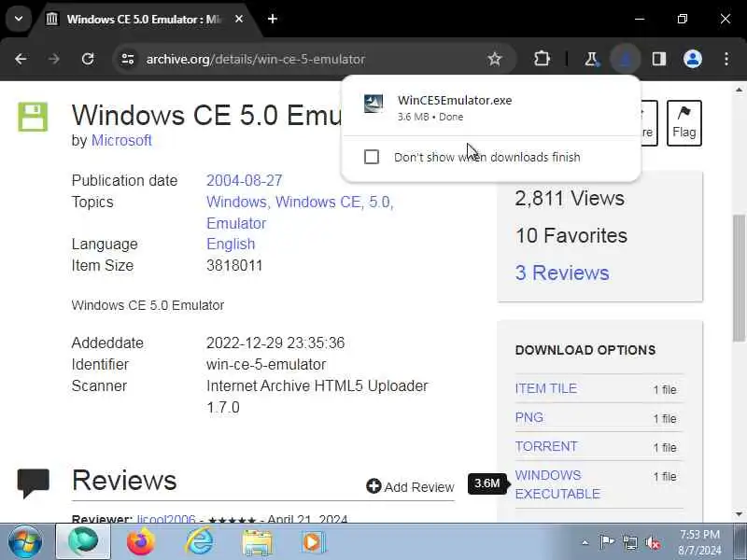Download the ITEM TILE file
Screen dimensions: 747x560
pos(546,388)
